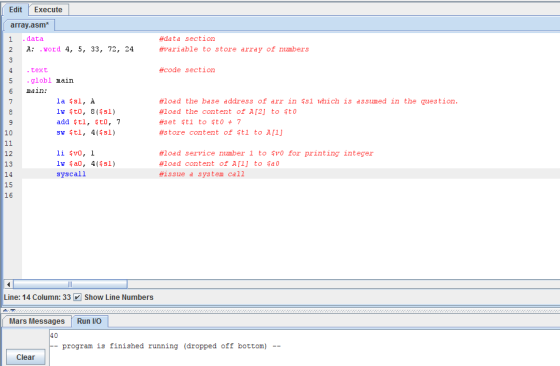Click line number 16 in the gutter
The image size is (560, 366).
click(x=9, y=195)
